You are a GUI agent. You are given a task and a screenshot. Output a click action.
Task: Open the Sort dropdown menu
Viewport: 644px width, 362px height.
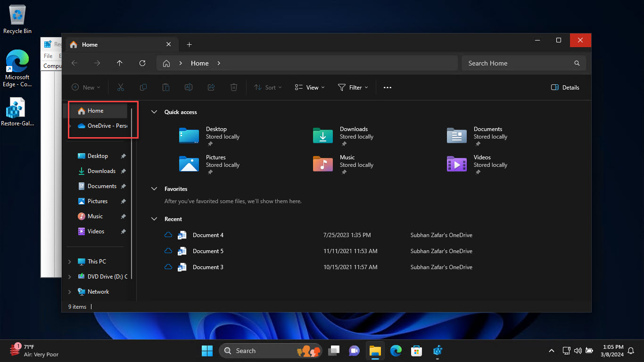268,87
